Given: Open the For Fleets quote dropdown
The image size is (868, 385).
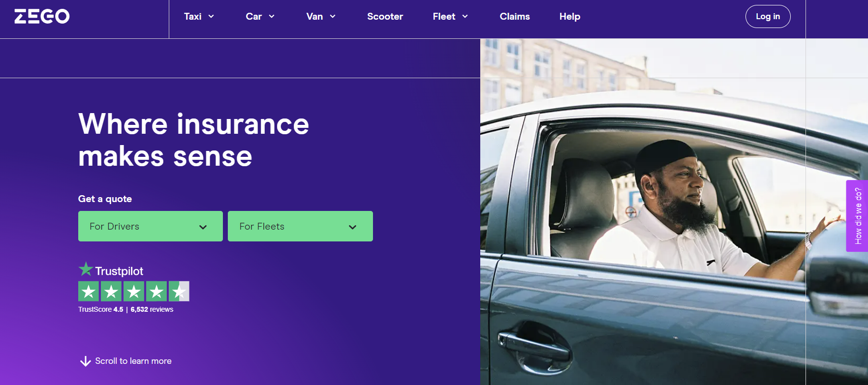Looking at the screenshot, I should [x=300, y=226].
